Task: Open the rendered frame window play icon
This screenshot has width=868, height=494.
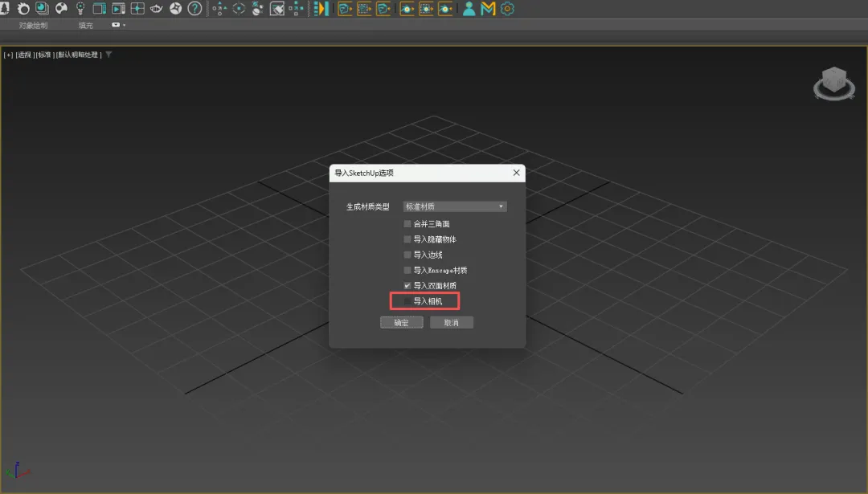Action: click(x=118, y=8)
